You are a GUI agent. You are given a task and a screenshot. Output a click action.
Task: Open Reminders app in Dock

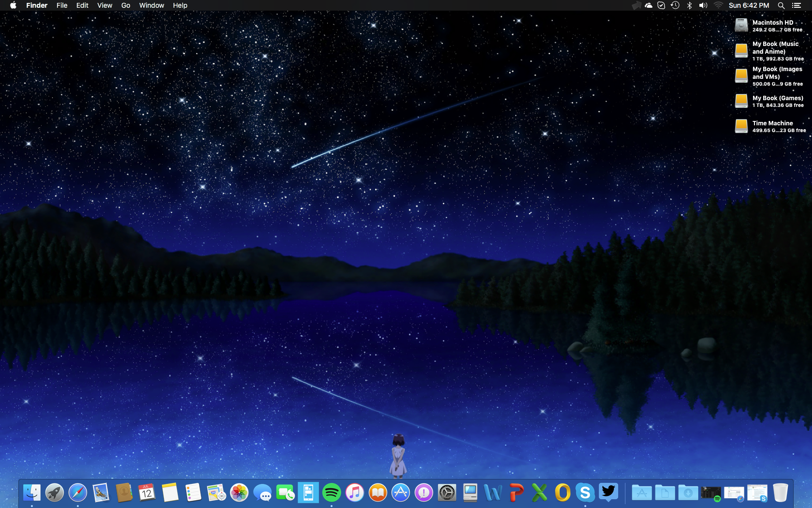tap(193, 493)
